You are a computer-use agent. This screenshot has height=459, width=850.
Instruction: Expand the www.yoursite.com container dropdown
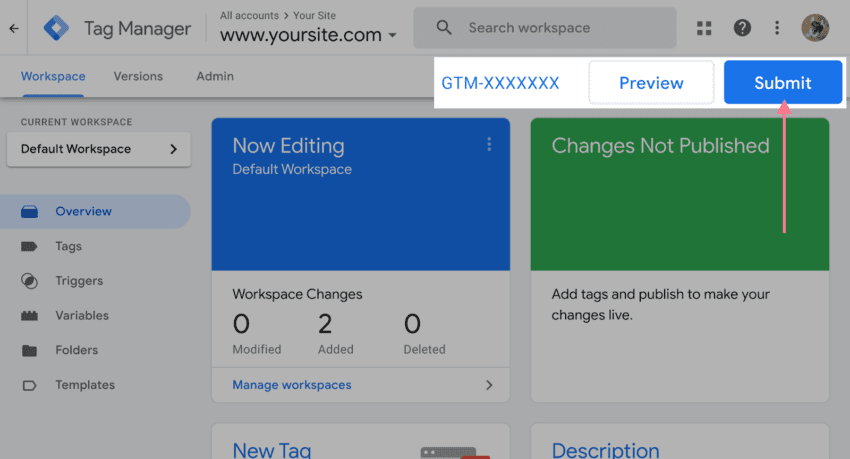(392, 36)
